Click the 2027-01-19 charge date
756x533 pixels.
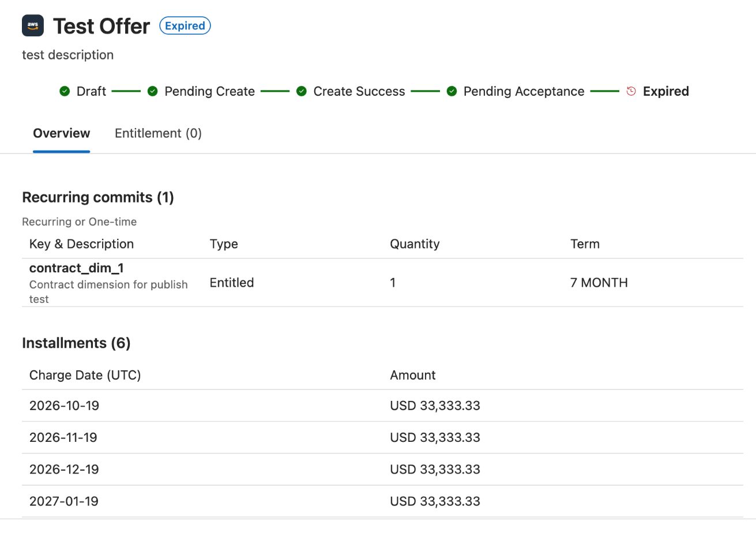[64, 501]
